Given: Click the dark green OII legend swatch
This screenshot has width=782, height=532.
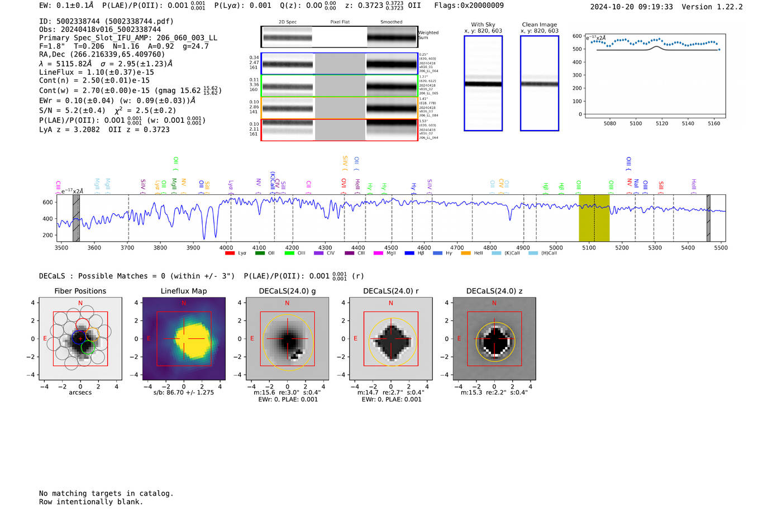Looking at the screenshot, I should click(x=260, y=253).
